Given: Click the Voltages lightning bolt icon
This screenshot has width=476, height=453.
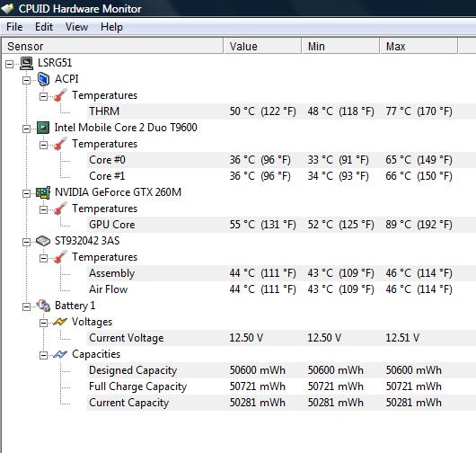Looking at the screenshot, I should (60, 322).
